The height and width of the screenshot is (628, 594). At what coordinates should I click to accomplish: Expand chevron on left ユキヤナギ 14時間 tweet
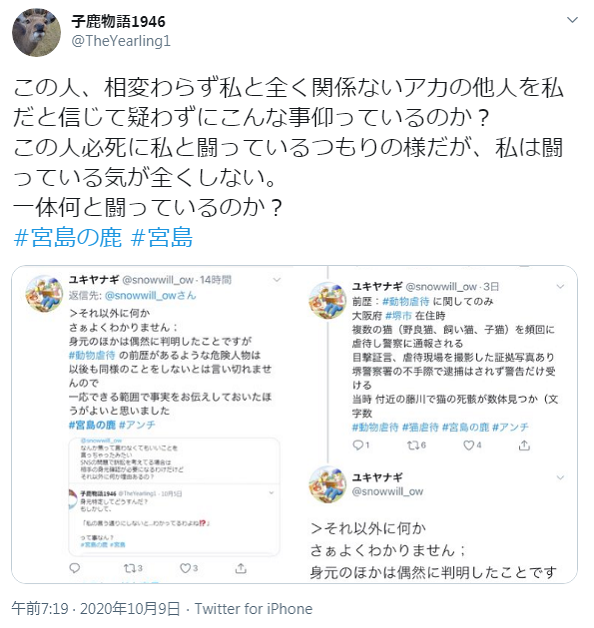pyautogui.click(x=277, y=280)
